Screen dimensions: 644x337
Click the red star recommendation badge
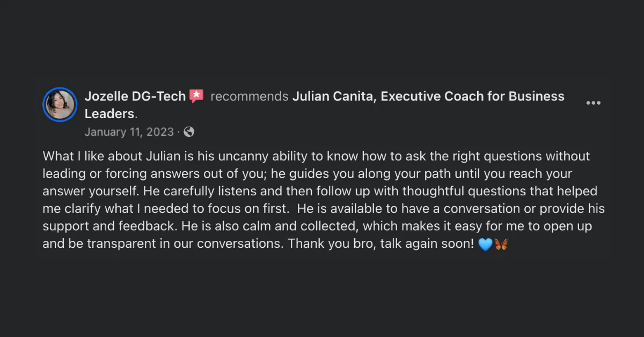(x=196, y=97)
